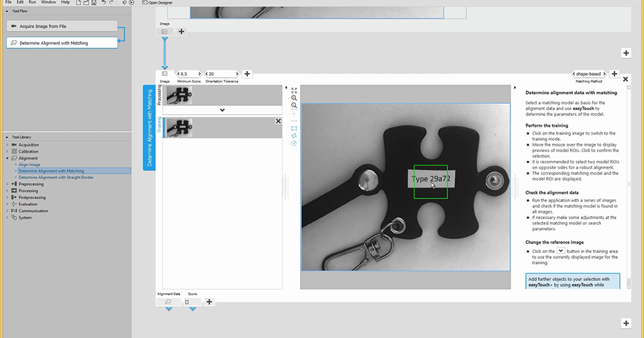Expand the Processing category
Image resolution: width=644 pixels, height=338 pixels.
[x=7, y=190]
